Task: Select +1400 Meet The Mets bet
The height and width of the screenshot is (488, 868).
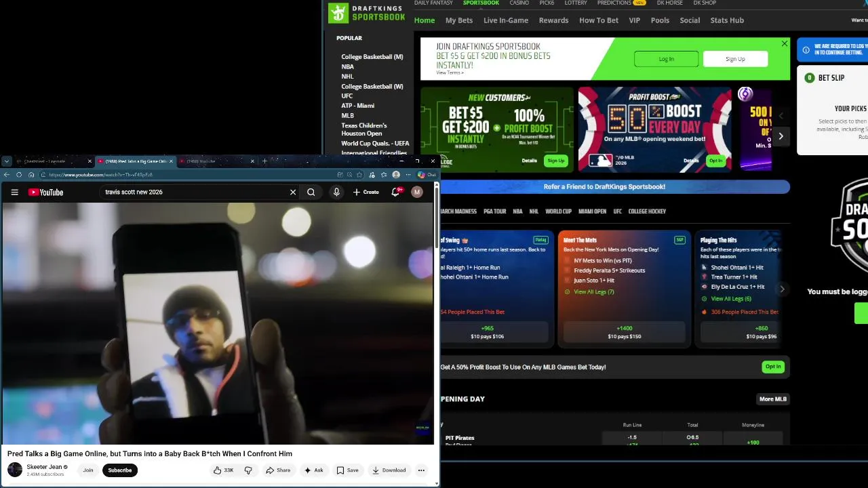Action: [x=625, y=332]
